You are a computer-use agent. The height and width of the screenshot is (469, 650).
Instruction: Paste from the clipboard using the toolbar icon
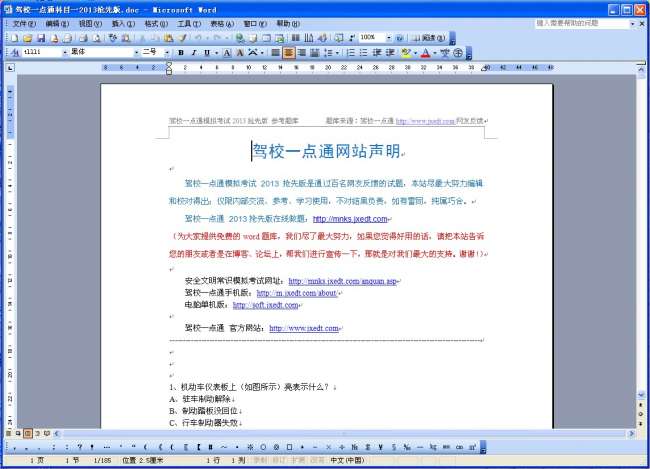[168, 38]
